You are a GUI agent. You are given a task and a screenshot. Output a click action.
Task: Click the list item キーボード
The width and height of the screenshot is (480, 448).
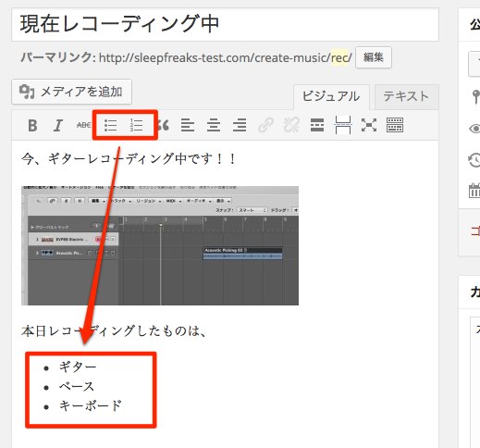click(91, 406)
